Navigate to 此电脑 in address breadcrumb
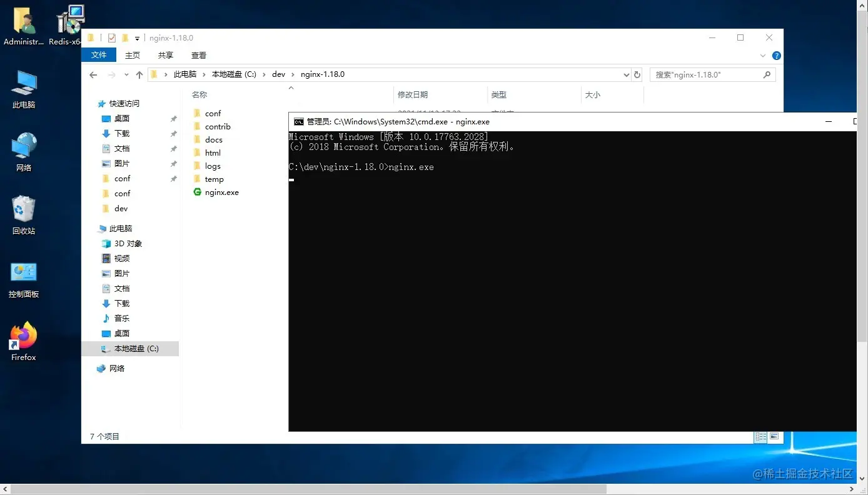The image size is (868, 495). 185,74
